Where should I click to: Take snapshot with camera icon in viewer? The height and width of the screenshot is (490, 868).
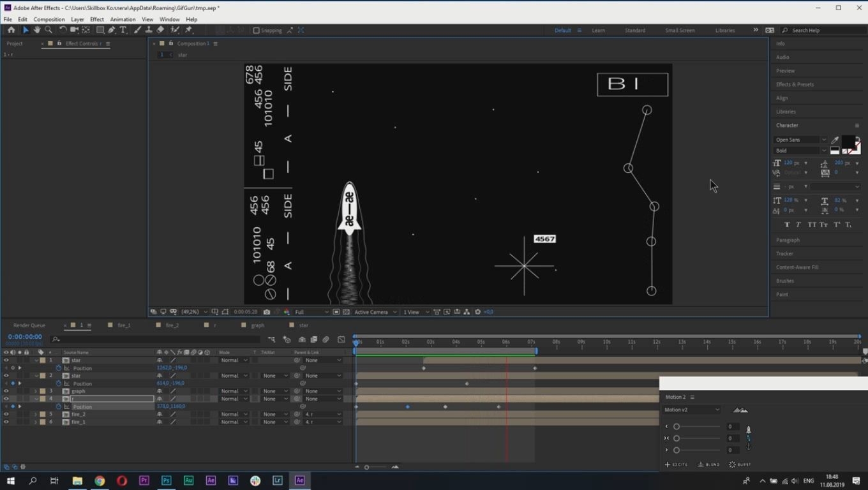tap(267, 312)
